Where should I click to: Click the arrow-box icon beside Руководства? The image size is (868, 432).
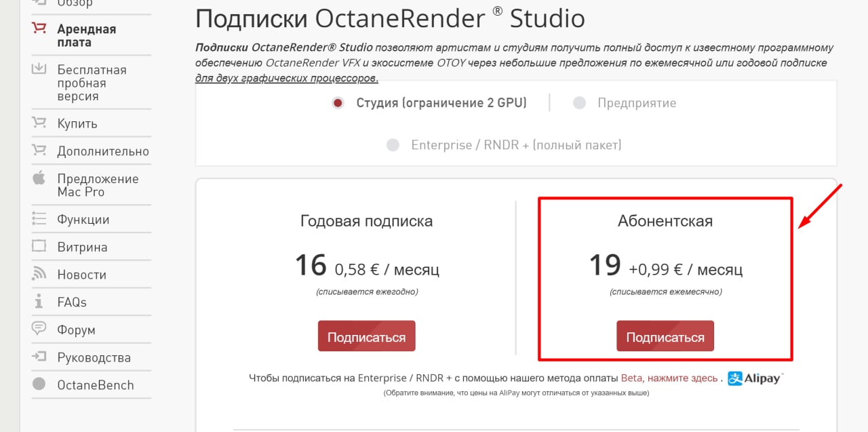click(39, 357)
